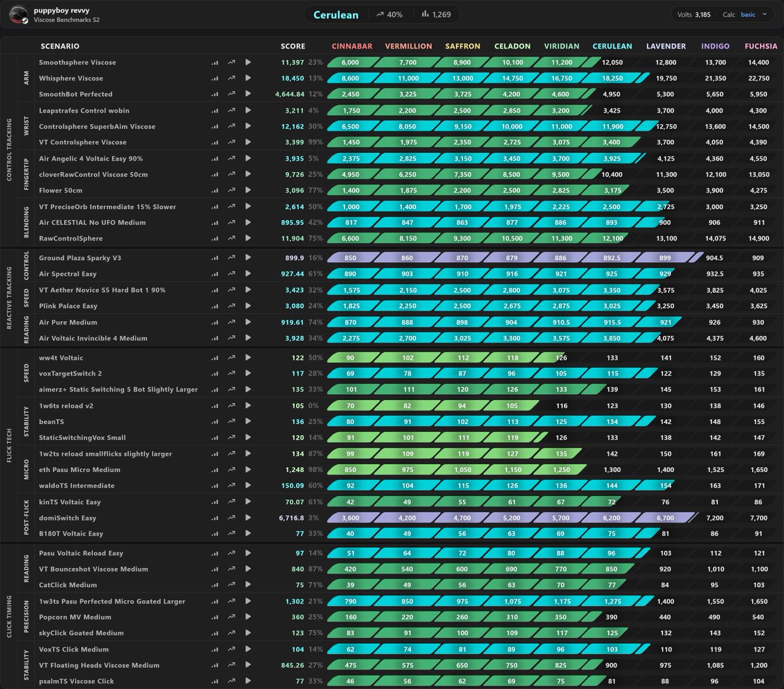Open leaderboard icon for Controlsphere SuperbAim Viscose
The width and height of the screenshot is (784, 689).
[215, 127]
